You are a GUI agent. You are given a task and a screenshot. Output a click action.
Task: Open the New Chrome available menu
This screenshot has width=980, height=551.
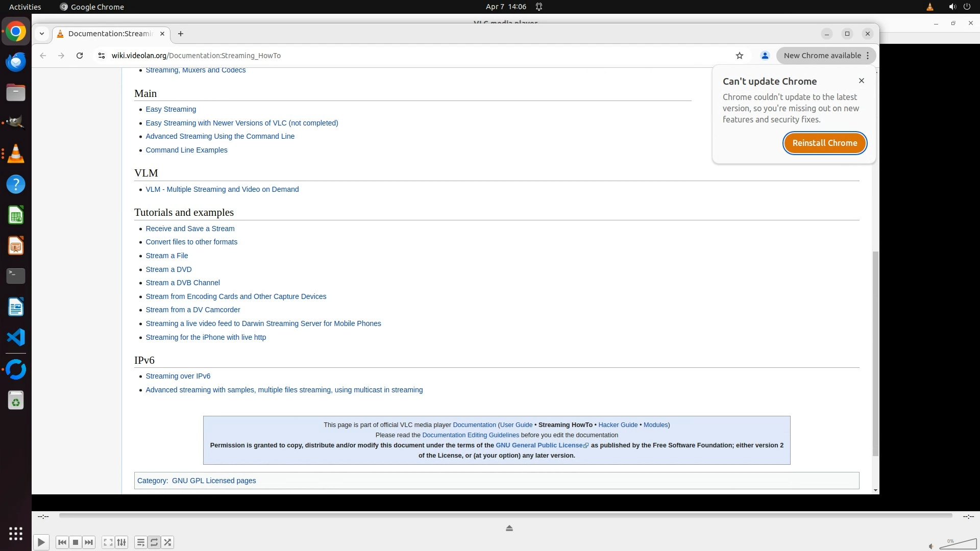coord(826,56)
